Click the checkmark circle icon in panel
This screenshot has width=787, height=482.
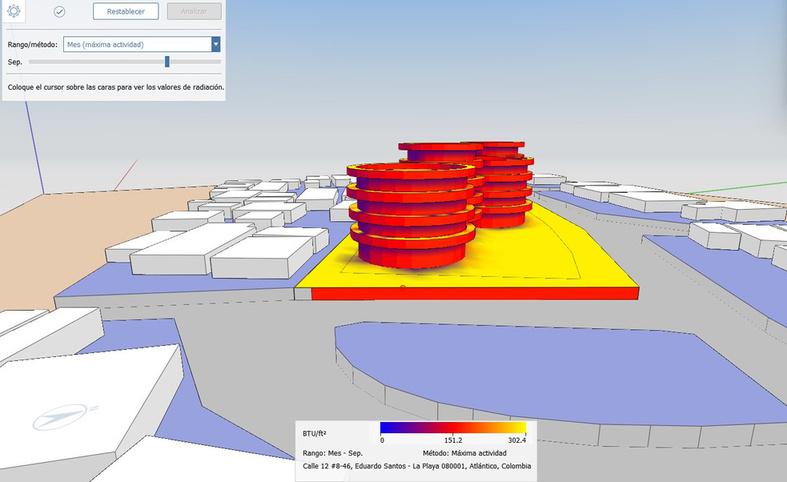point(59,12)
